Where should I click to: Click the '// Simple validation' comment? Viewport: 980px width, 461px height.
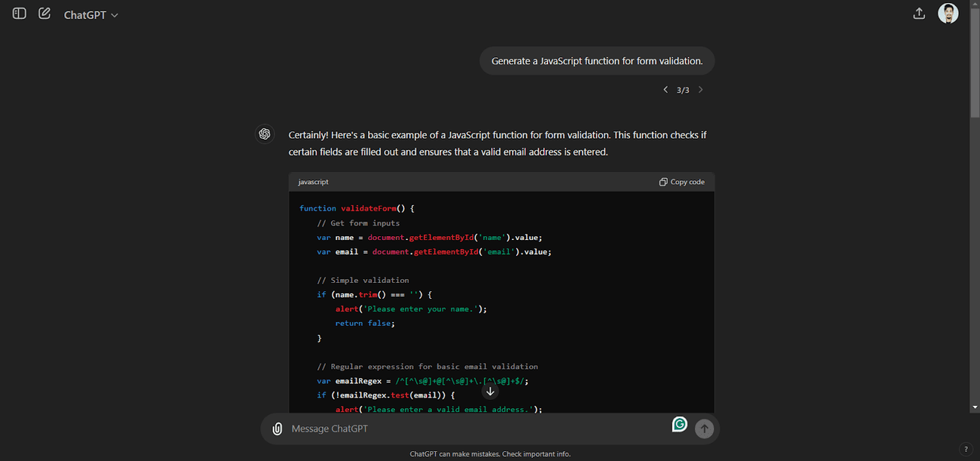(363, 281)
